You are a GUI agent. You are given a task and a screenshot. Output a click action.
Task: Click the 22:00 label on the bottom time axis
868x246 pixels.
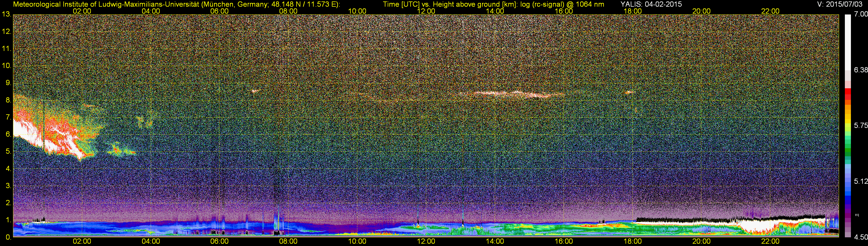pyautogui.click(x=770, y=241)
